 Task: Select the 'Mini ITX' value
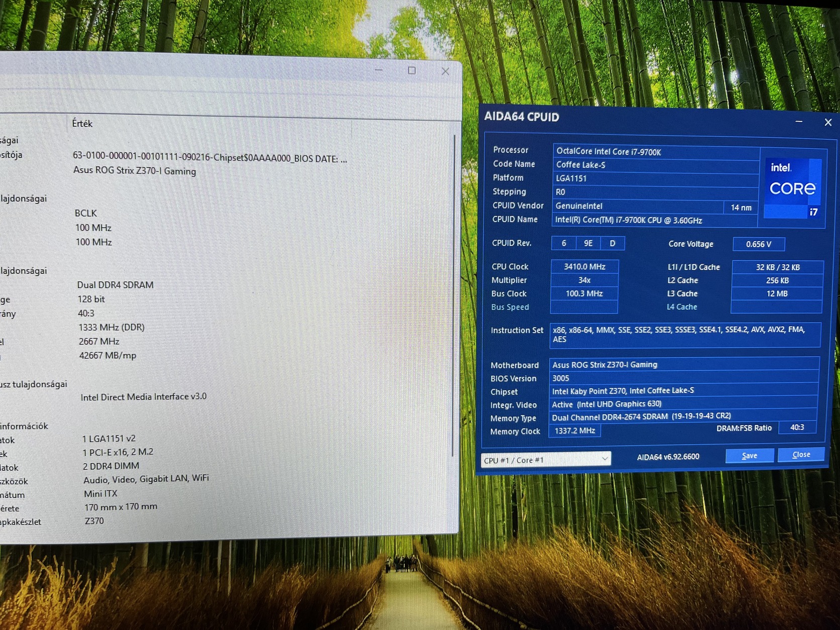tap(100, 494)
